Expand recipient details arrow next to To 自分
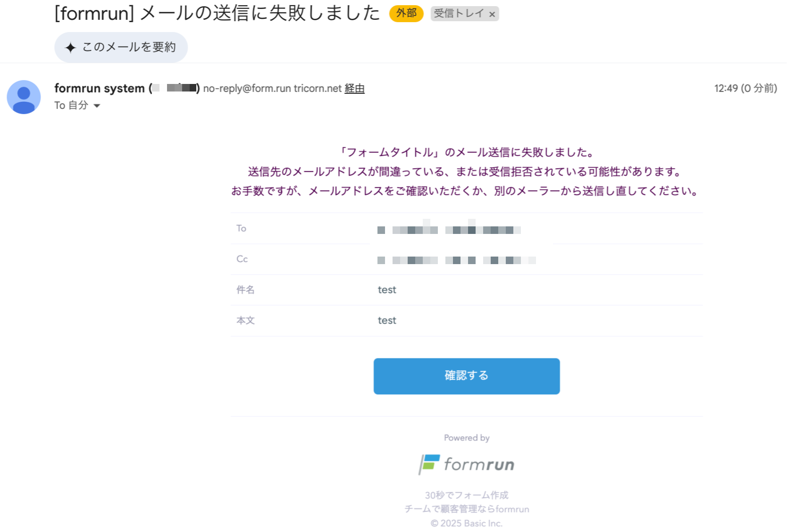 pos(97,106)
